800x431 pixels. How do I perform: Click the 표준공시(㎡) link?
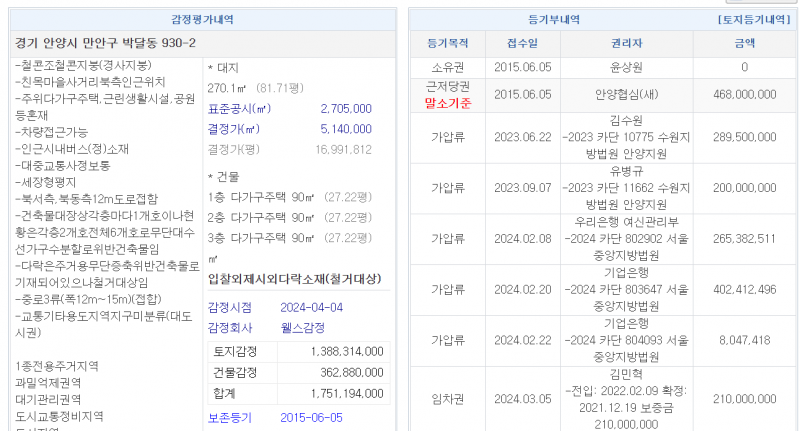(236, 109)
